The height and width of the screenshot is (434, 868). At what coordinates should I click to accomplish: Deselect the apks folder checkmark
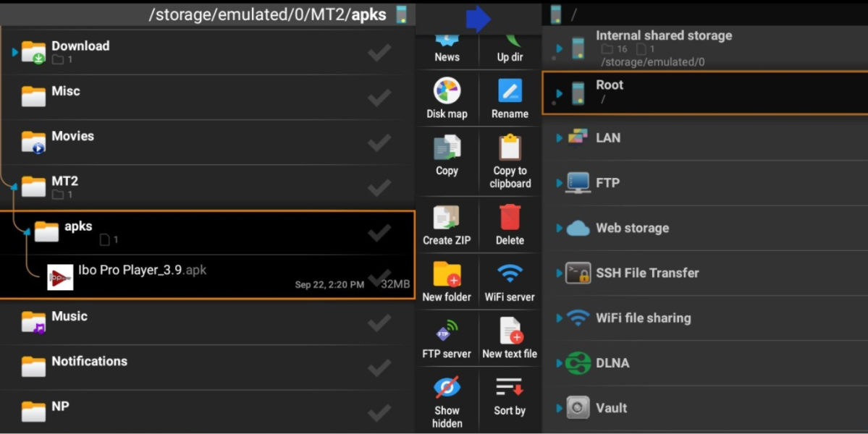379,232
